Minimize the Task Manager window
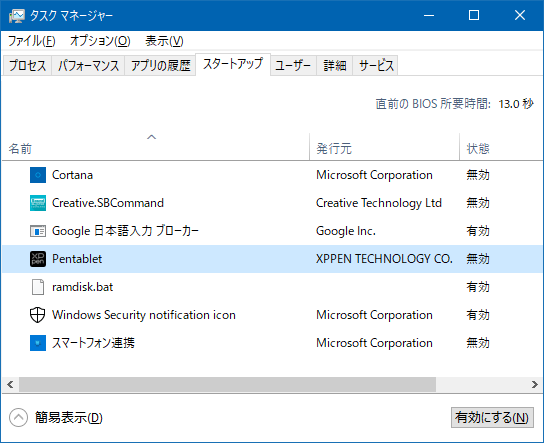 tap(429, 15)
